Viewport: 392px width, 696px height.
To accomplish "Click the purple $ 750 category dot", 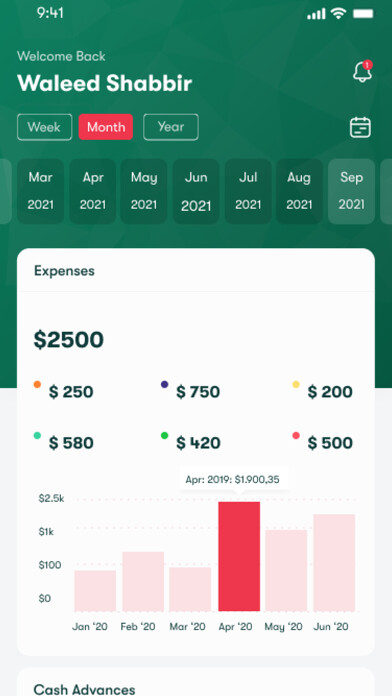I will [x=164, y=384].
